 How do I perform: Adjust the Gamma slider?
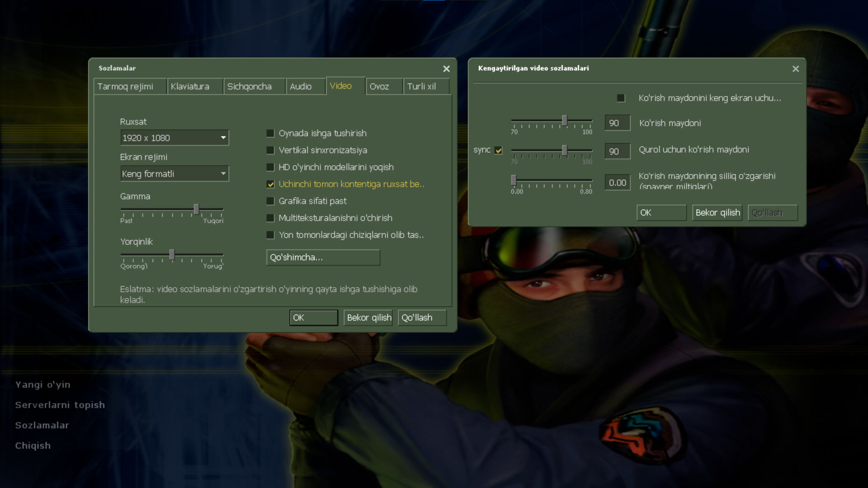click(196, 209)
